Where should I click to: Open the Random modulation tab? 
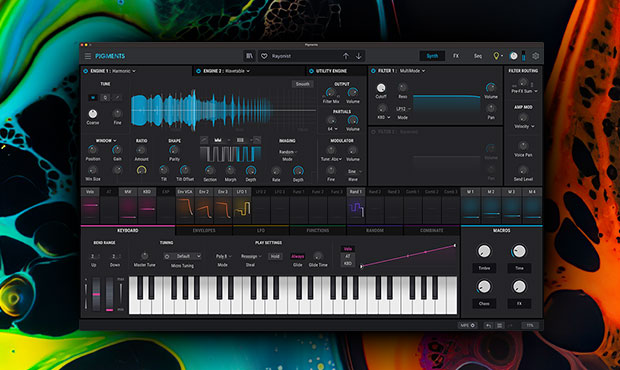(x=375, y=230)
